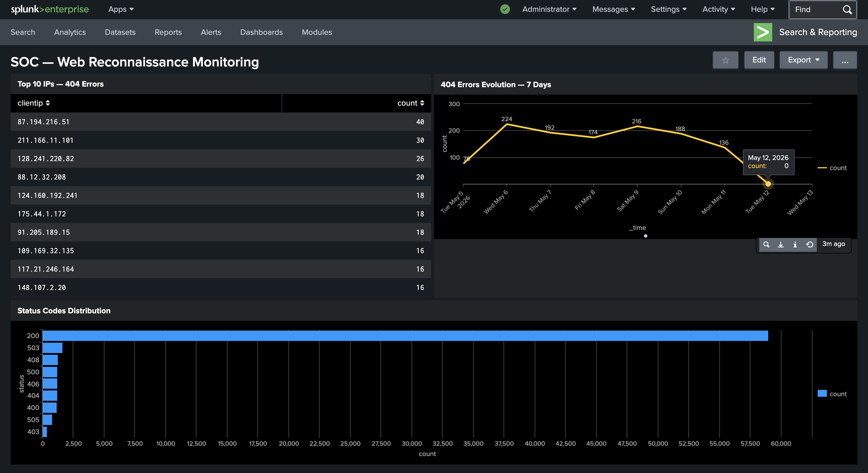This screenshot has width=868, height=473.
Task: Expand the Export dropdown button
Action: click(803, 60)
